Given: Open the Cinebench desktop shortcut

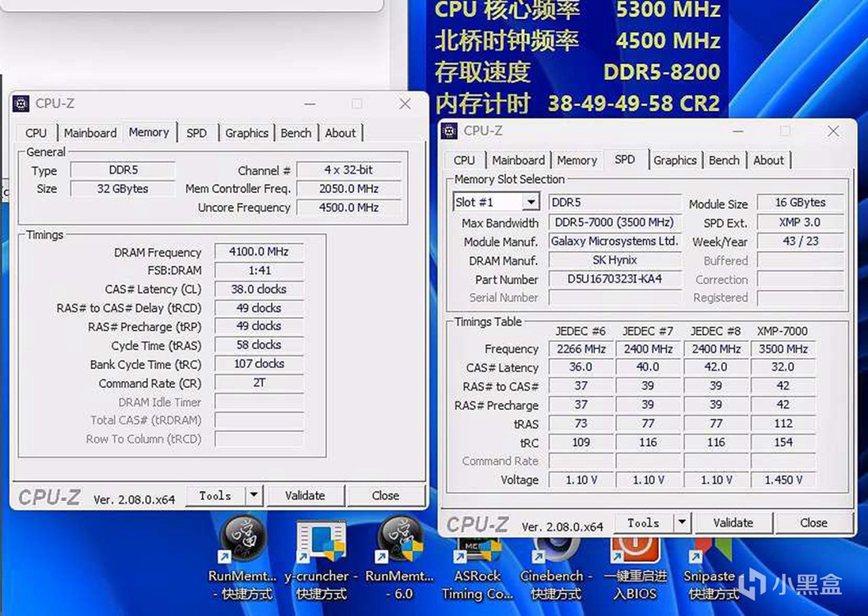Looking at the screenshot, I should coord(556,567).
